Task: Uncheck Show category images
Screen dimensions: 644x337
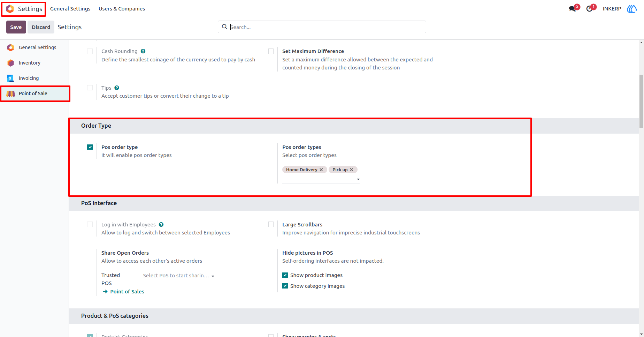Action: click(285, 286)
